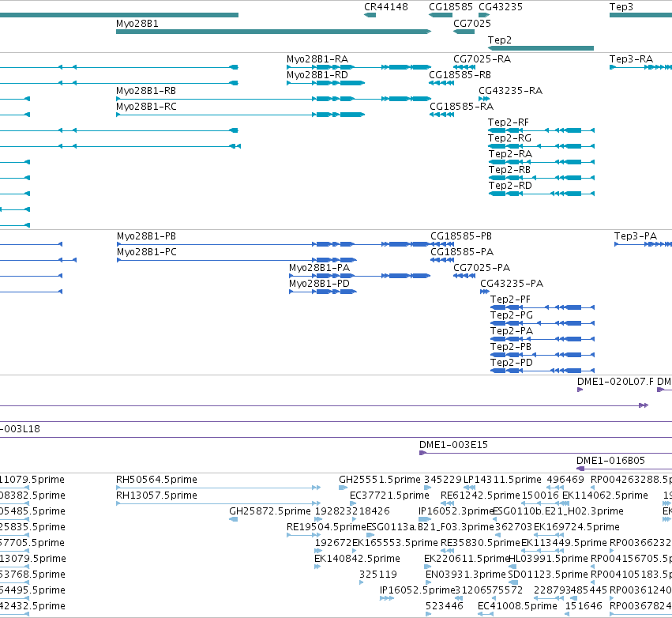Image resolution: width=672 pixels, height=618 pixels.
Task: Click EST LP14311.5prime
Action: tap(469, 487)
